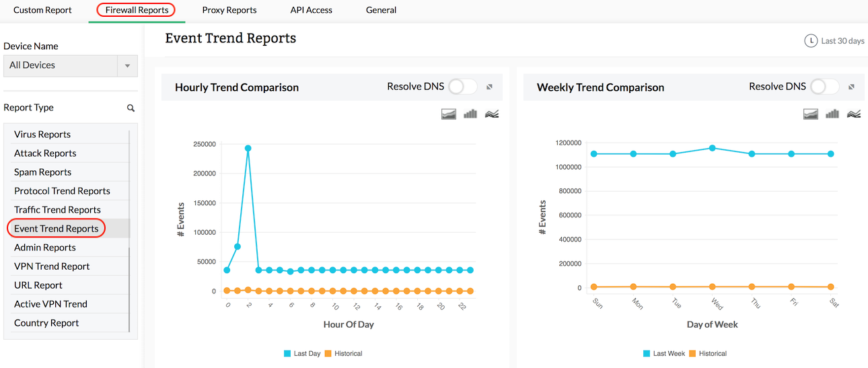
Task: Toggle Last Day series in hourly legend
Action: pyautogui.click(x=302, y=353)
